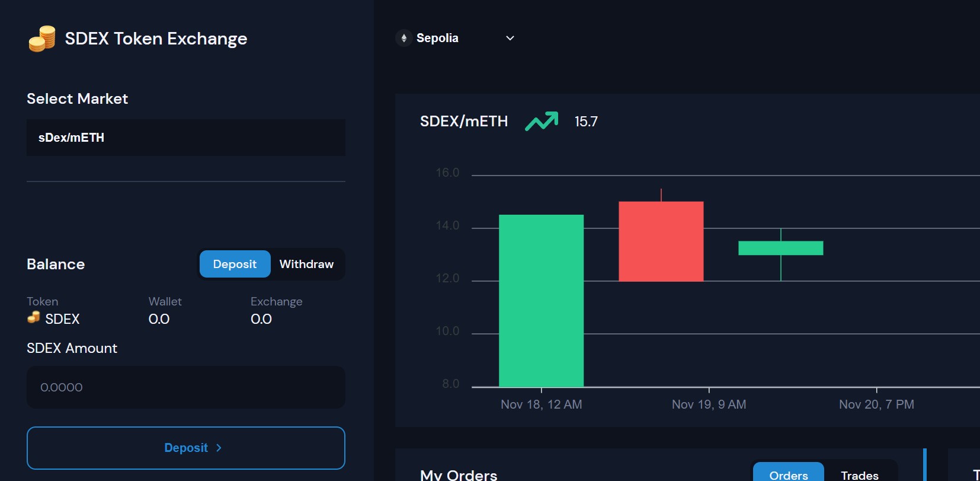Viewport: 980px width, 481px height.
Task: Select the Orders tab in My Orders
Action: [x=788, y=474]
